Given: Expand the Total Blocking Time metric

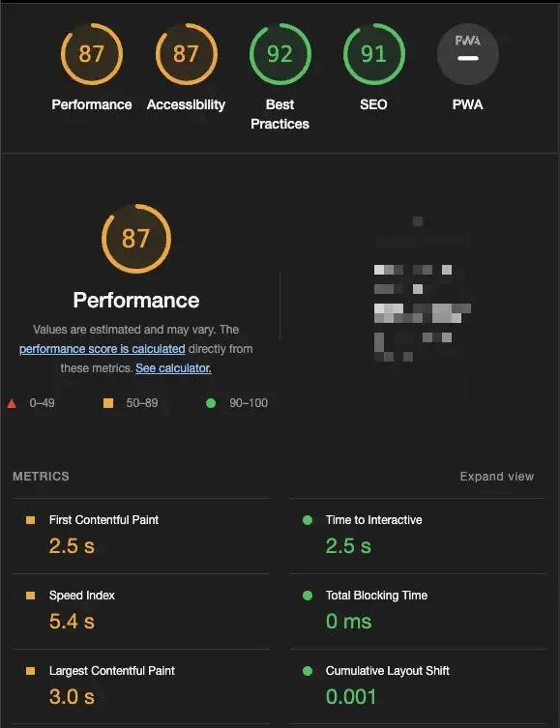Looking at the screenshot, I should (418, 611).
